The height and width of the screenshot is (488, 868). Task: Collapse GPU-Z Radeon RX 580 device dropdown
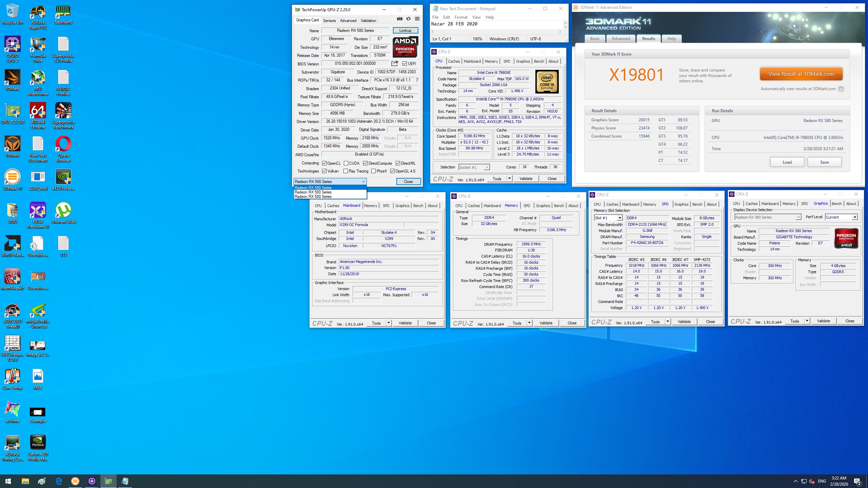coord(363,181)
